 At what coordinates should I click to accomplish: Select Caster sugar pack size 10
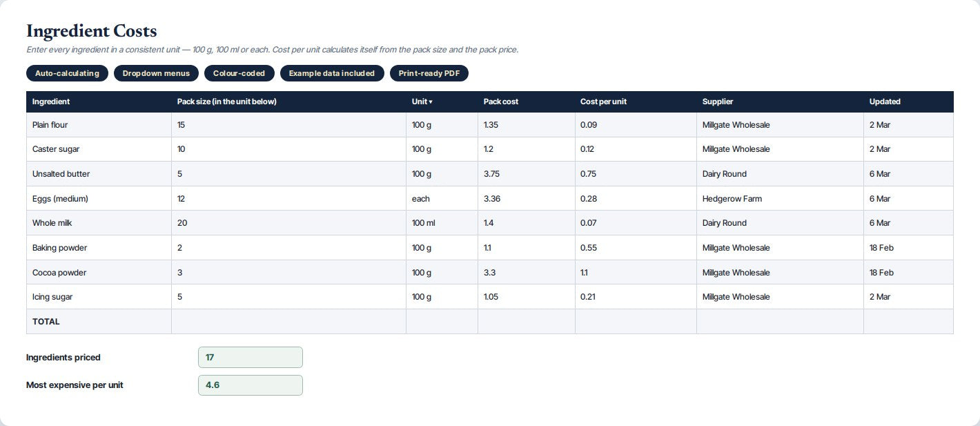tap(288, 149)
